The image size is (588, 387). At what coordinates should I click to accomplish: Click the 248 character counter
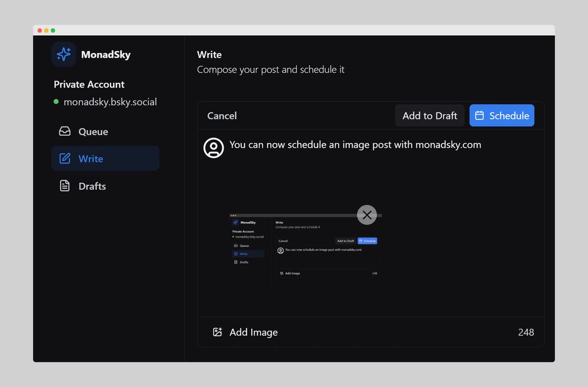(526, 332)
